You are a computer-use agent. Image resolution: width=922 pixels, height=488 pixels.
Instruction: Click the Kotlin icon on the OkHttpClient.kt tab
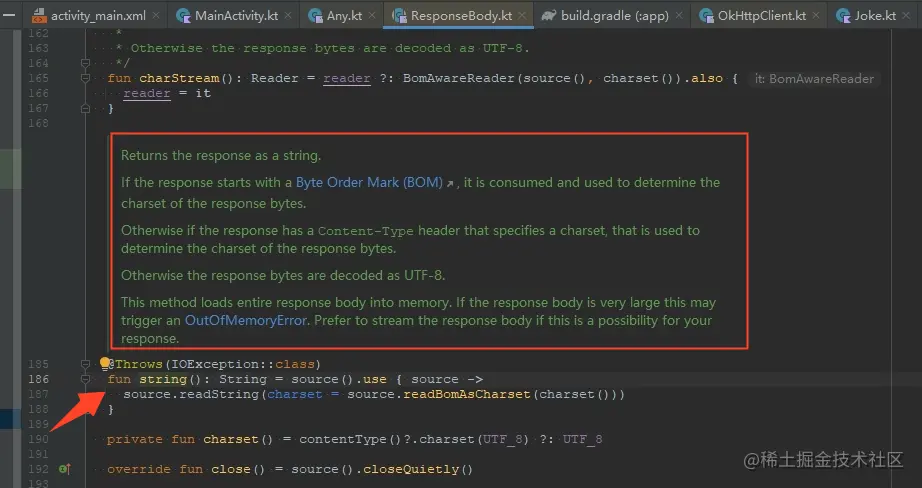click(706, 15)
